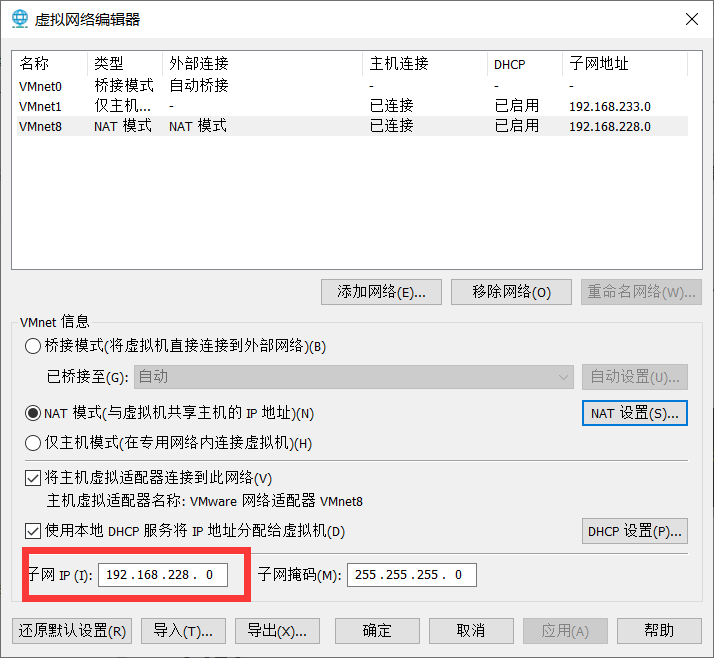The width and height of the screenshot is (714, 658).
Task: Toggle 将主机虚拟适配器连接到此网络 checkbox
Action: coord(33,478)
